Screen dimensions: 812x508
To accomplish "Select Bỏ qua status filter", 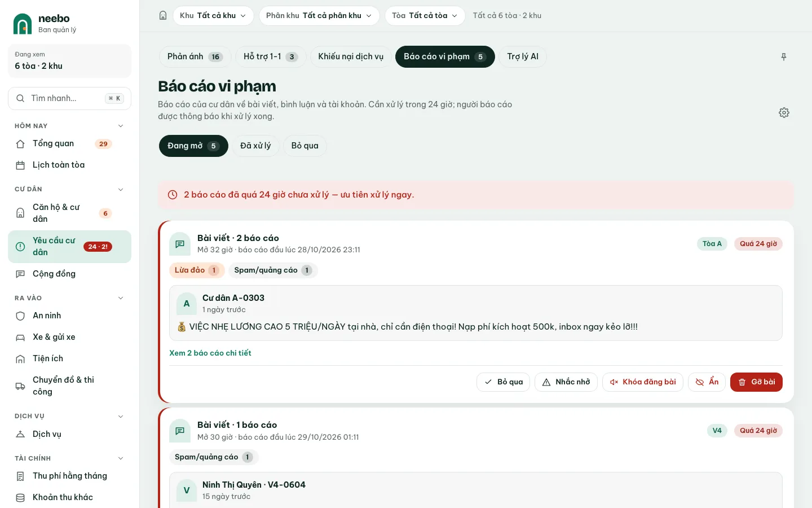I will (305, 146).
